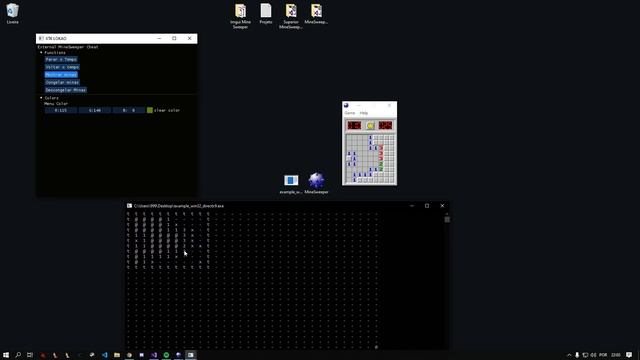Image resolution: width=640 pixels, height=360 pixels.
Task: Click the cheat window title bar icon
Action: (41, 38)
